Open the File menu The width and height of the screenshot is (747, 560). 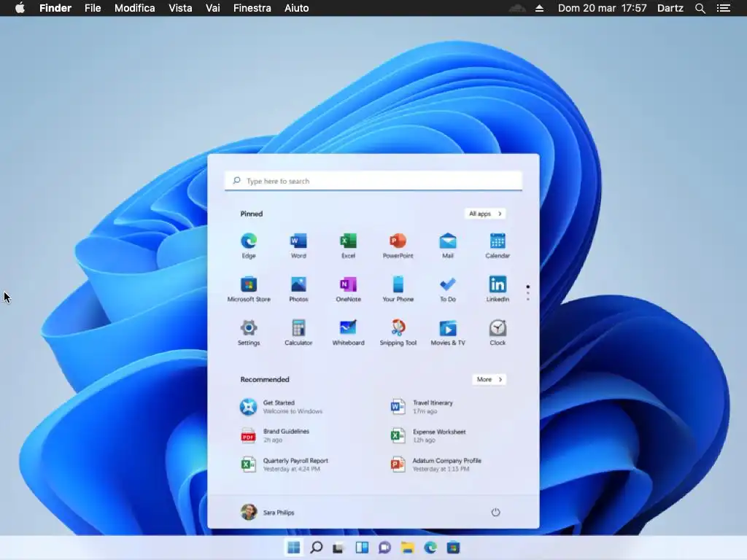93,8
